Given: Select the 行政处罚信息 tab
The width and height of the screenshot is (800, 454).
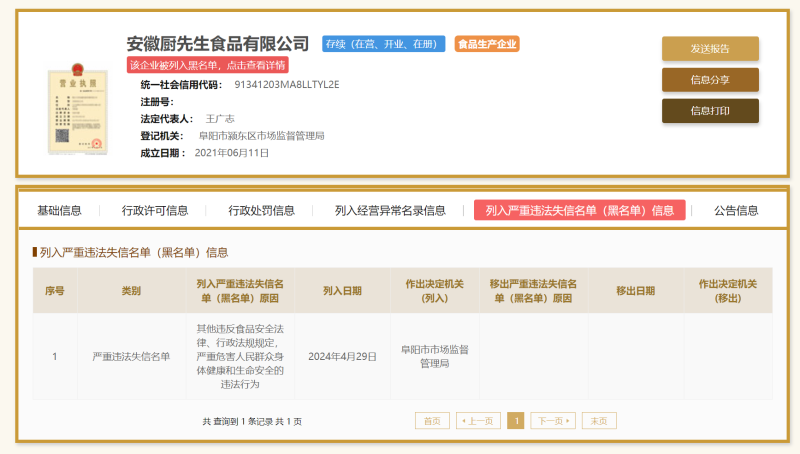Looking at the screenshot, I should tap(261, 211).
